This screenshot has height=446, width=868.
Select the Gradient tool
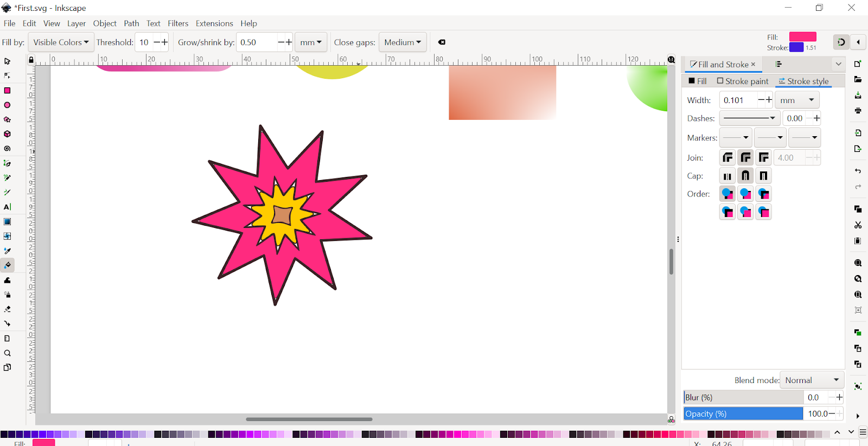[7, 222]
